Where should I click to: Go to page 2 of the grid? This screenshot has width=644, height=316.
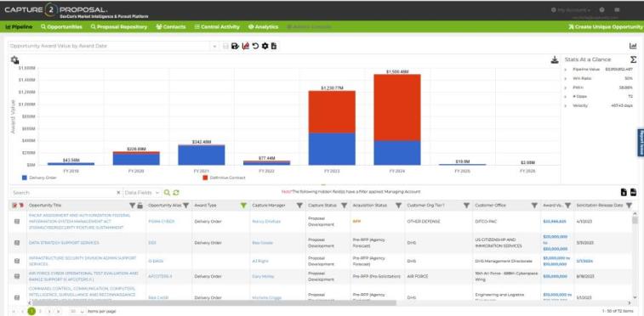[40, 312]
